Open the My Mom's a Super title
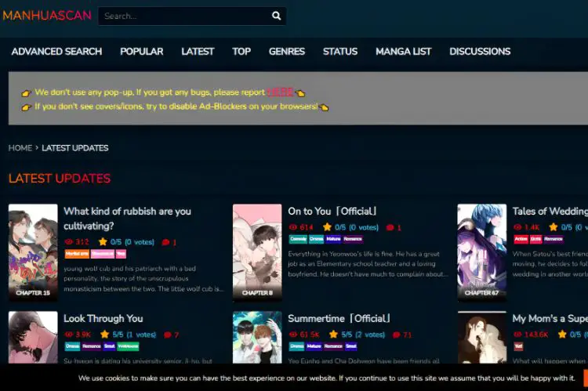This screenshot has width=588, height=391. click(550, 318)
